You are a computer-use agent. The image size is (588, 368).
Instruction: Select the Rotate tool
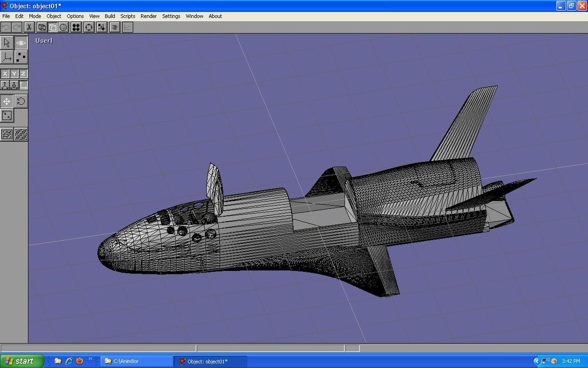21,102
